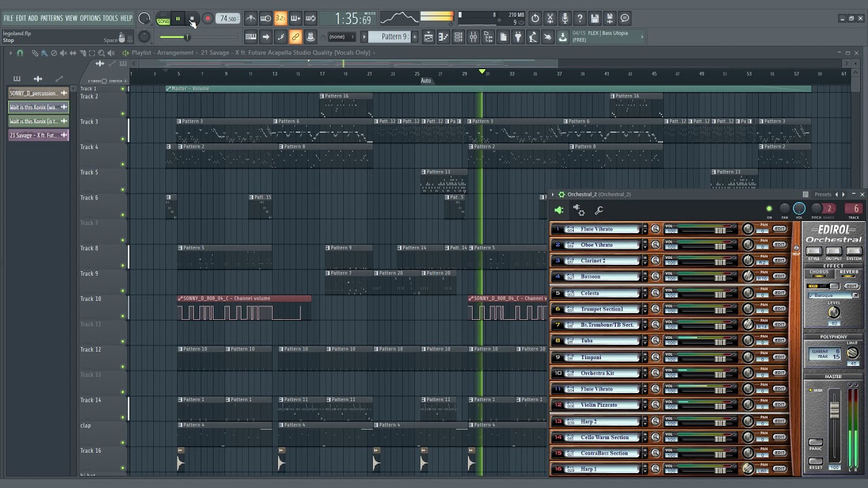The image size is (868, 488).
Task: Open plugin wrapper settings gear-plug icon
Action: [x=578, y=210]
